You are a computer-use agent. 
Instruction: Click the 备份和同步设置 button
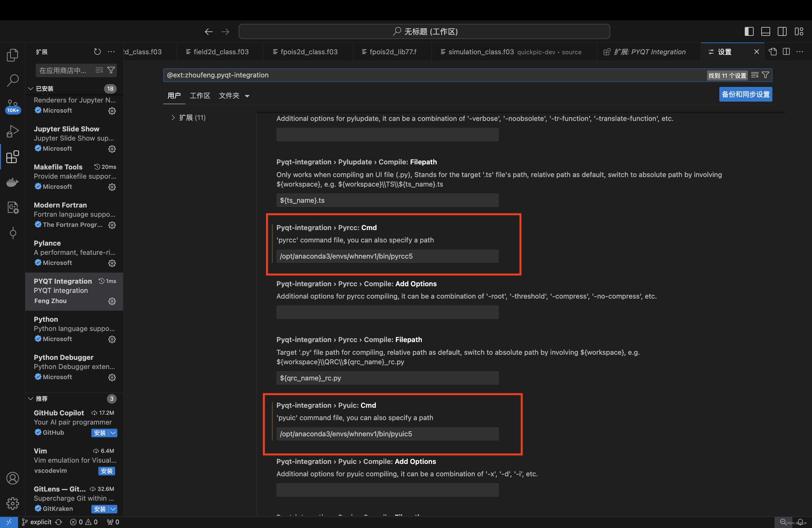745,94
